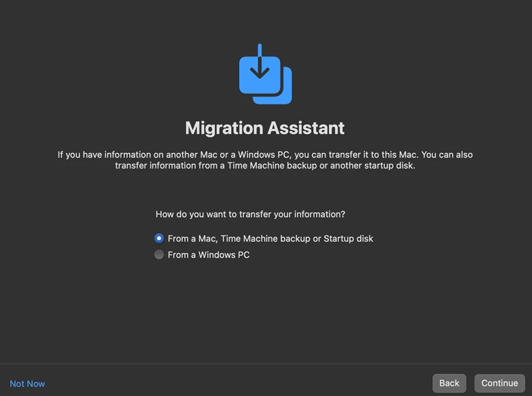The height and width of the screenshot is (396, 532).
Task: Click the Windows PC option text label
Action: pos(209,255)
